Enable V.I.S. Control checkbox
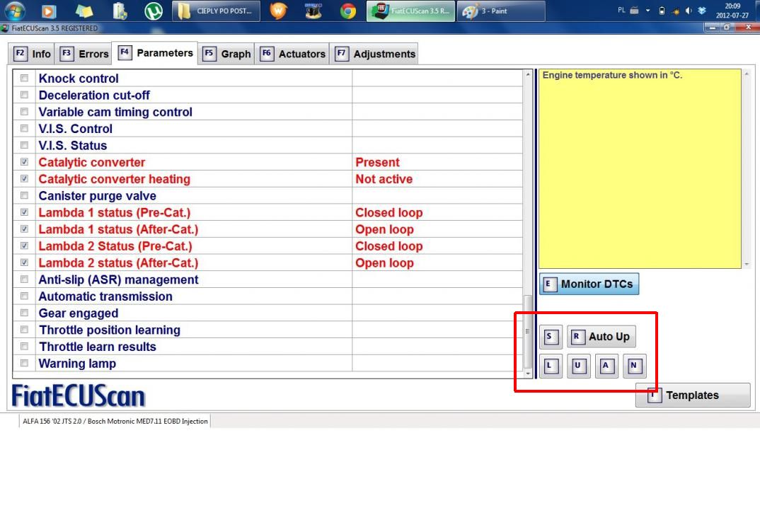This screenshot has height=532, width=760. (24, 128)
